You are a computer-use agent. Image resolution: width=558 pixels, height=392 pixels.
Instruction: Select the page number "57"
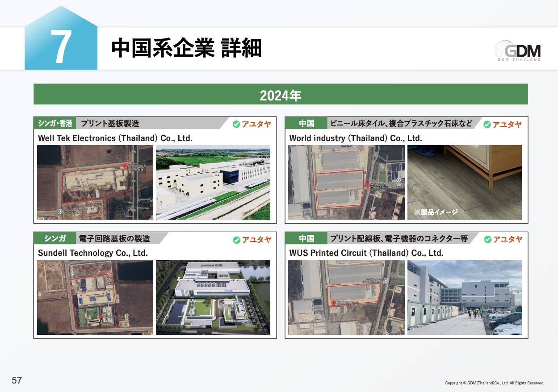tap(17, 380)
